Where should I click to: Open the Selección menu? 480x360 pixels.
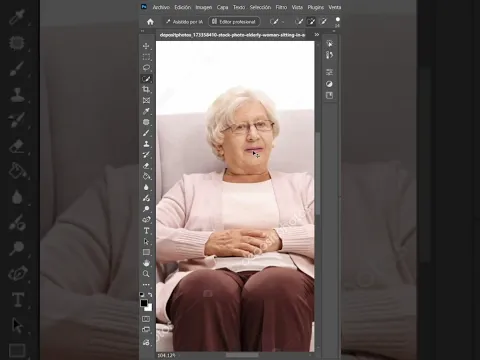coord(260,7)
